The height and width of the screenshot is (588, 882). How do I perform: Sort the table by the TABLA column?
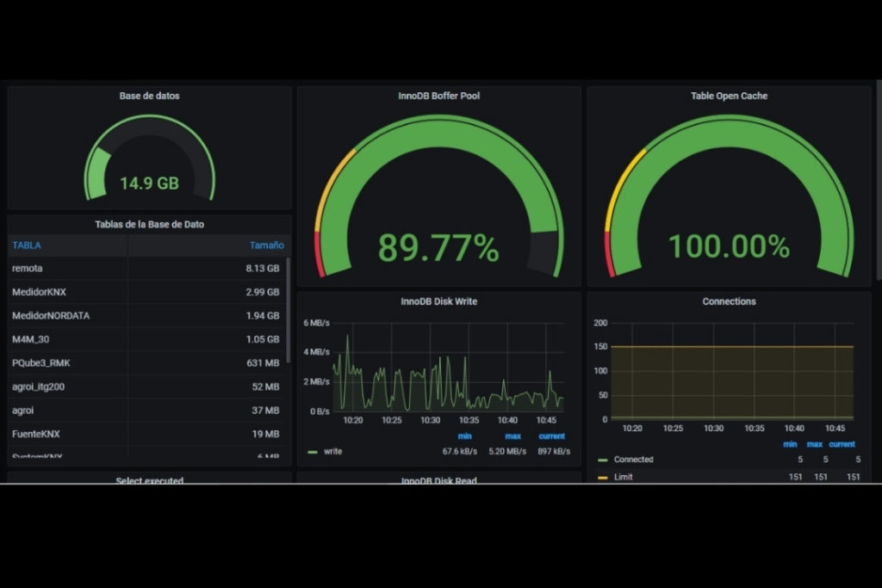pyautogui.click(x=27, y=245)
